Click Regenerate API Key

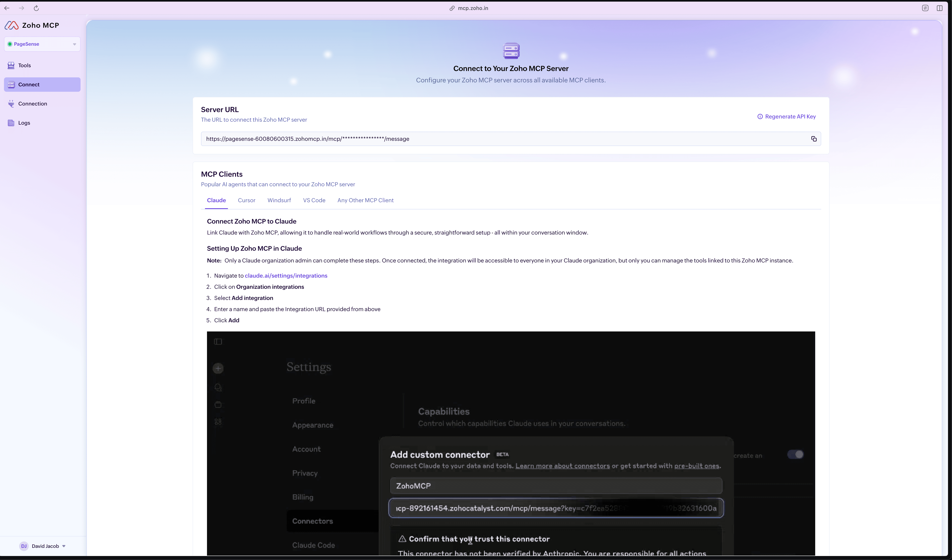pyautogui.click(x=790, y=116)
